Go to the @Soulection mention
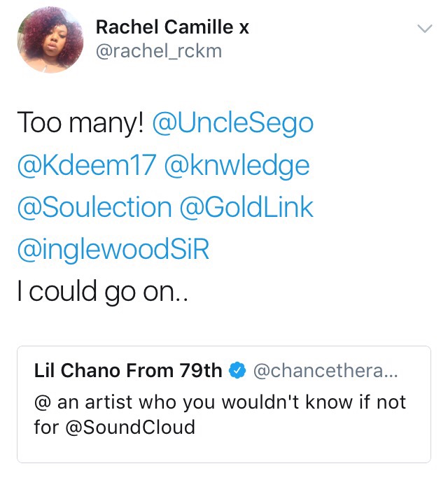Image resolution: width=448 pixels, height=480 pixels. (x=94, y=208)
